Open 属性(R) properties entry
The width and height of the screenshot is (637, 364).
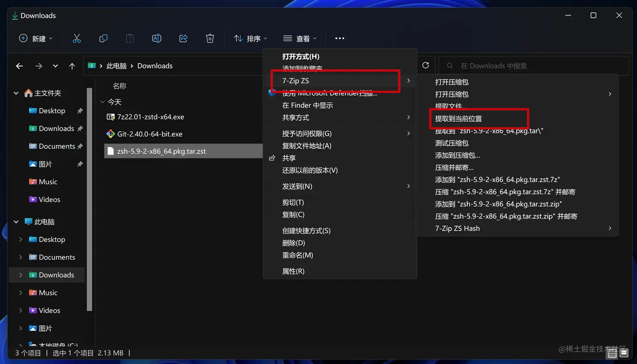tap(340, 271)
